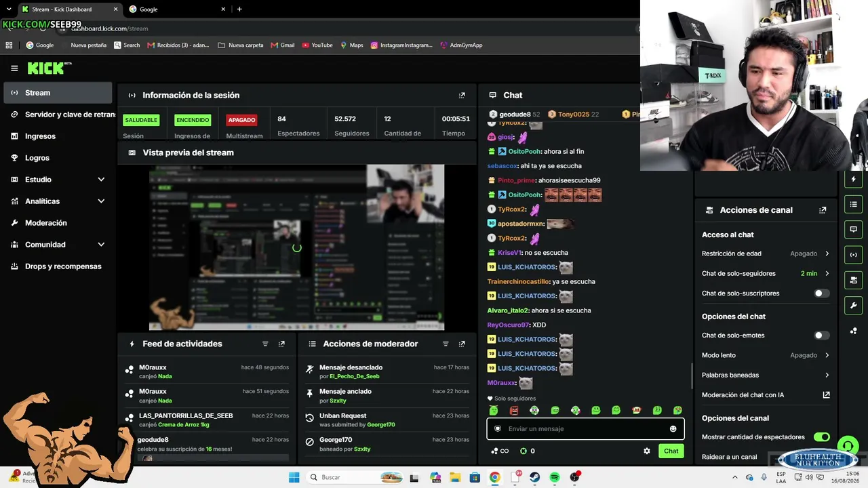
Task: Click Raidear a un canal
Action: pyautogui.click(x=730, y=457)
